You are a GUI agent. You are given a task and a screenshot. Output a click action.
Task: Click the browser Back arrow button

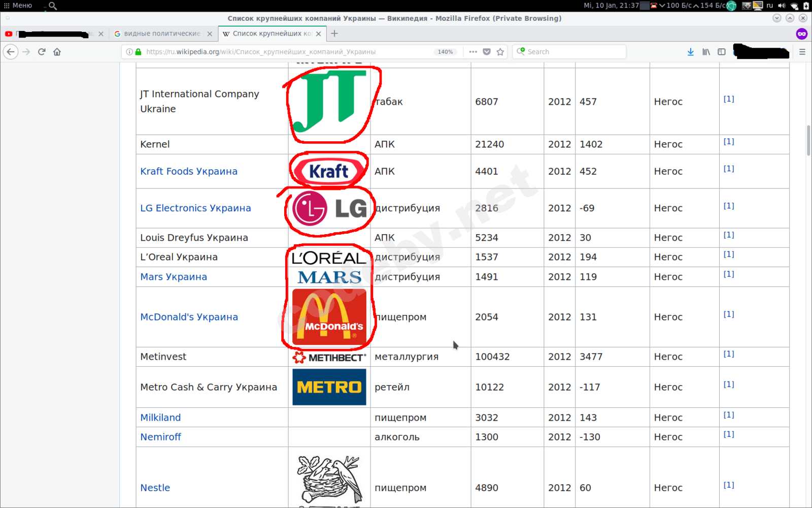tap(11, 52)
